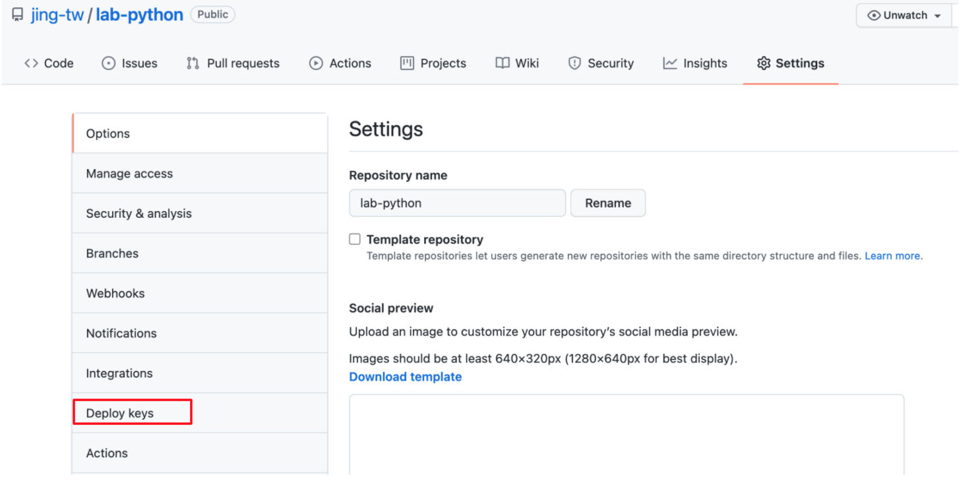The width and height of the screenshot is (980, 487).
Task: Open the Issues tab
Action: (x=129, y=63)
